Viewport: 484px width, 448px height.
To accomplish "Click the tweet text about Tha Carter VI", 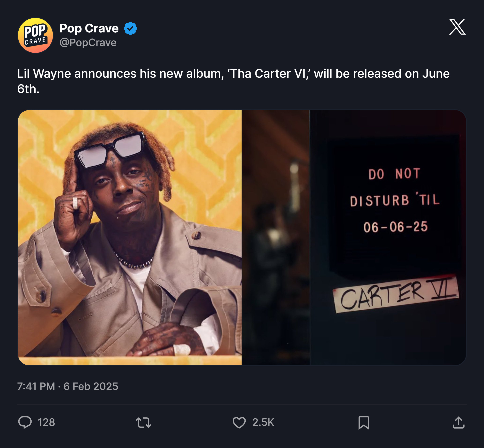I will 233,81.
